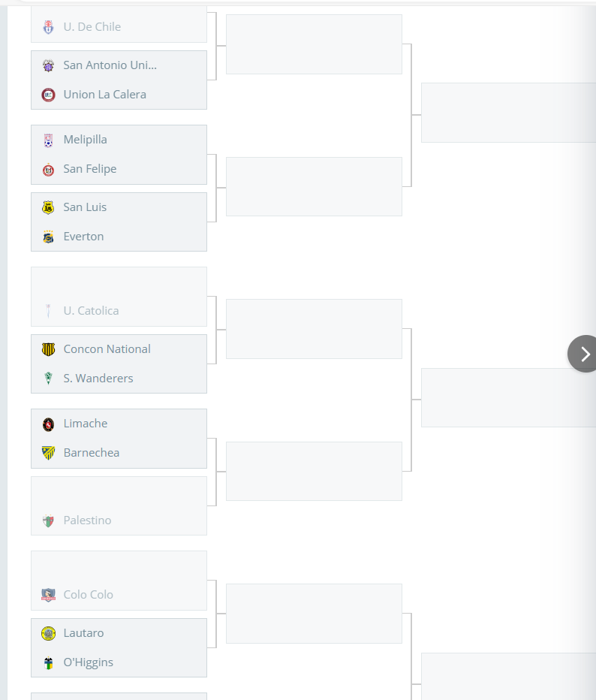The width and height of the screenshot is (596, 700).
Task: Click the Everton team badge
Action: coord(48,237)
